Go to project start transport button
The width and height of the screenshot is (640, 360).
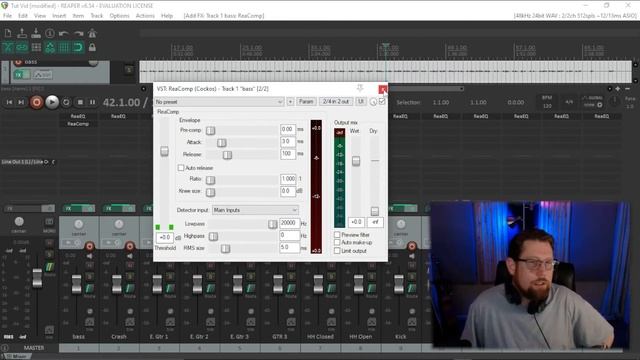(9, 102)
